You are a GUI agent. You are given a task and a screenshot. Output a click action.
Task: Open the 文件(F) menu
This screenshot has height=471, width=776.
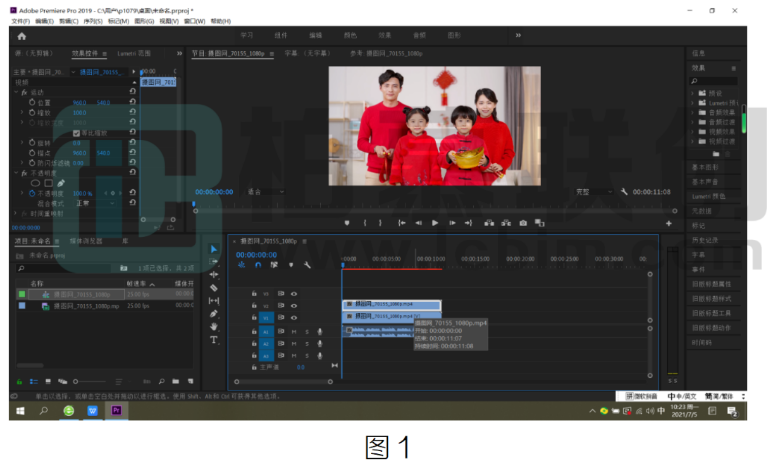21,21
